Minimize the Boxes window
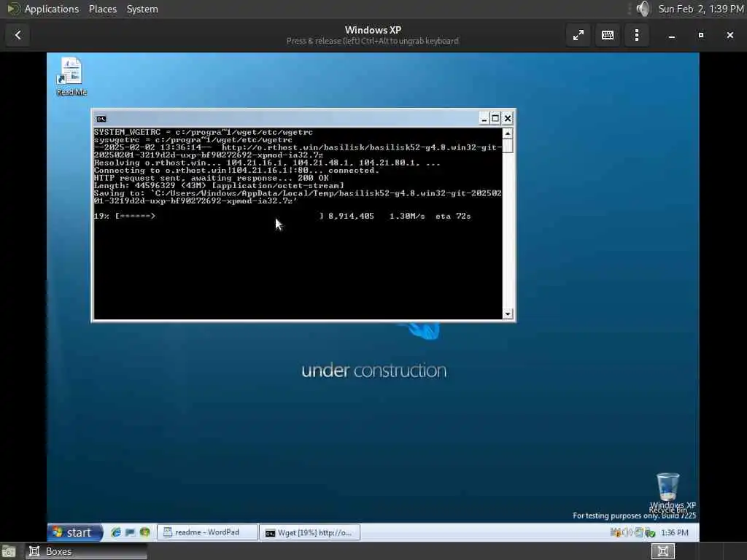 (672, 36)
